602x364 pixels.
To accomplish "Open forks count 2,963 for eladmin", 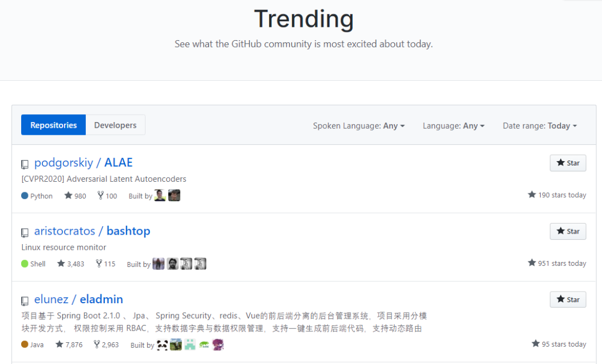I will coord(106,344).
